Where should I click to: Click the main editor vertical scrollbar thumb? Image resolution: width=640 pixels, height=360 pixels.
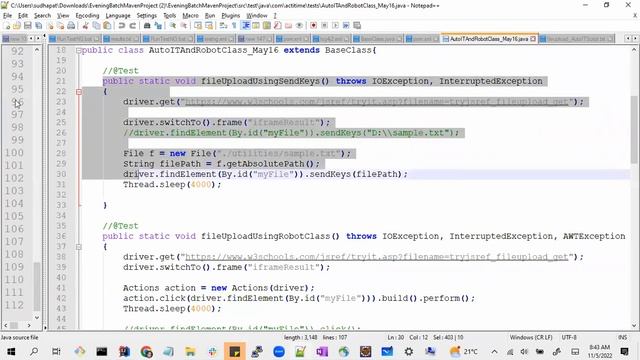(x=634, y=130)
